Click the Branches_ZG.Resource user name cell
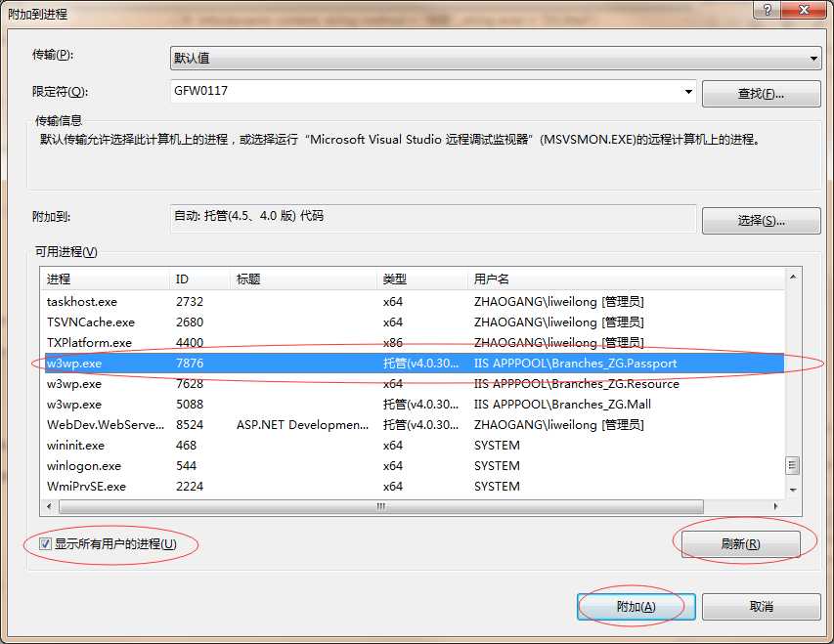The image size is (834, 644). pos(577,384)
